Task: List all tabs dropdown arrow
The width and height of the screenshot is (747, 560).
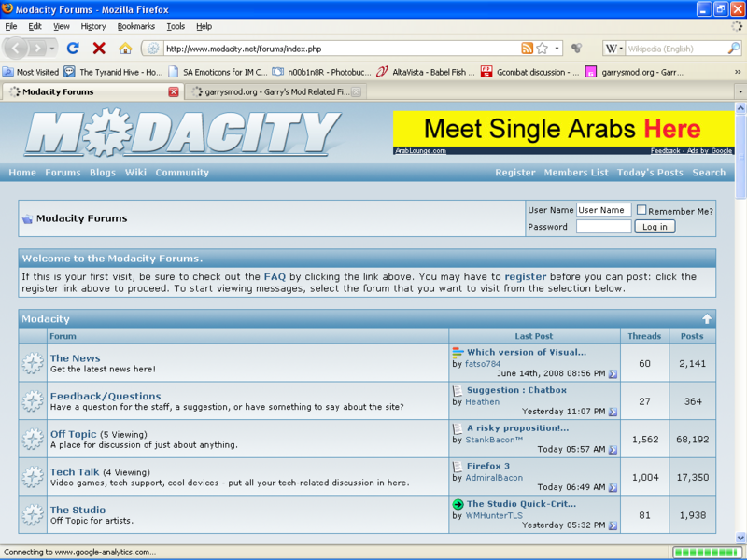Action: (740, 91)
